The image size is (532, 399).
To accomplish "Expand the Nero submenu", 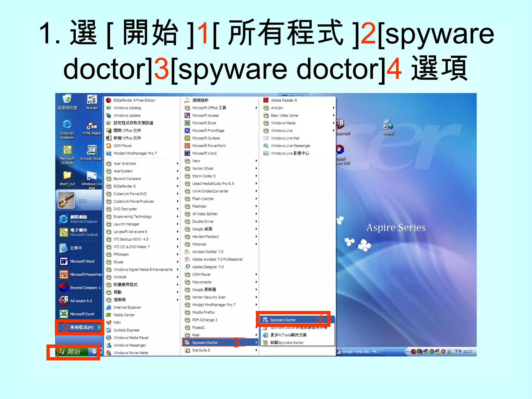I will pyautogui.click(x=221, y=161).
